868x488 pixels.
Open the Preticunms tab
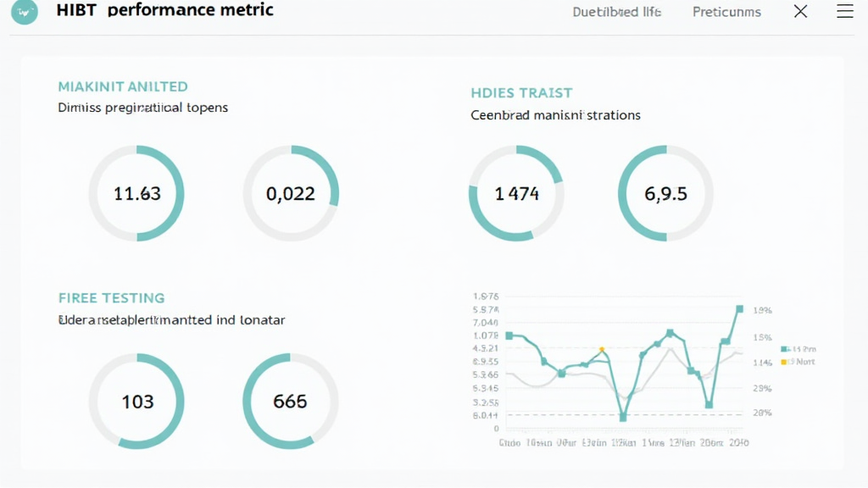[x=726, y=12]
